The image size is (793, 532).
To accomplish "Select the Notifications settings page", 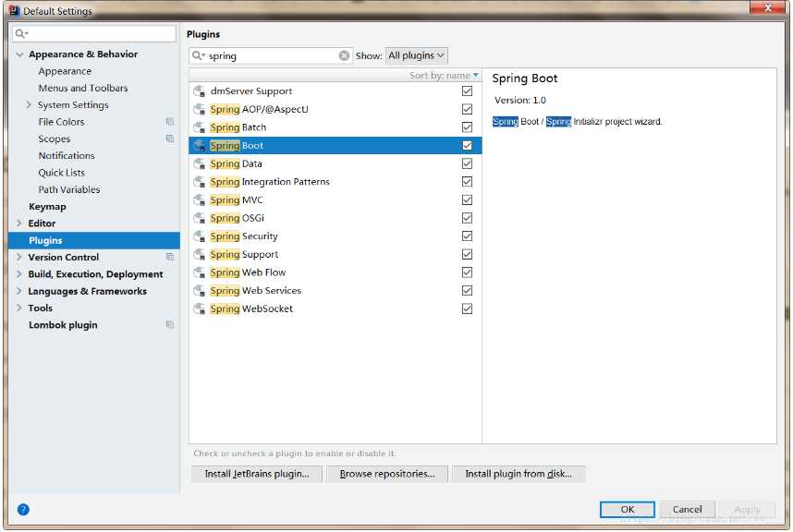I will [67, 155].
